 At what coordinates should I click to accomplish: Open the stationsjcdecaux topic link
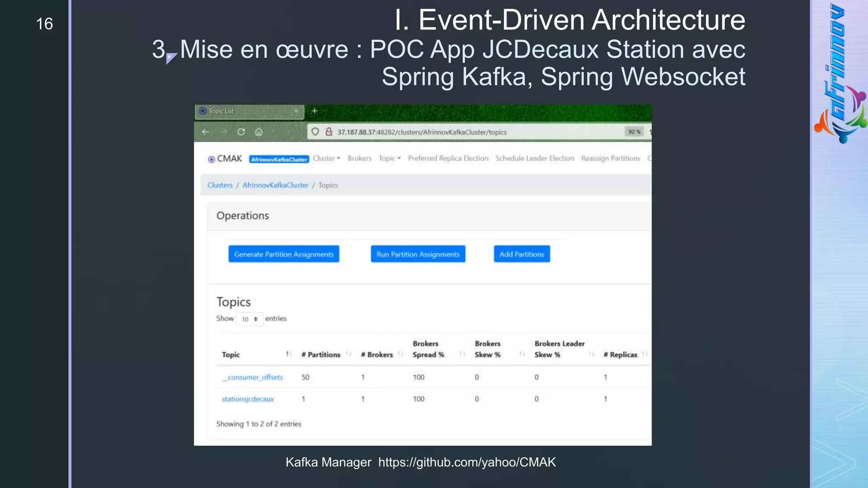(248, 399)
